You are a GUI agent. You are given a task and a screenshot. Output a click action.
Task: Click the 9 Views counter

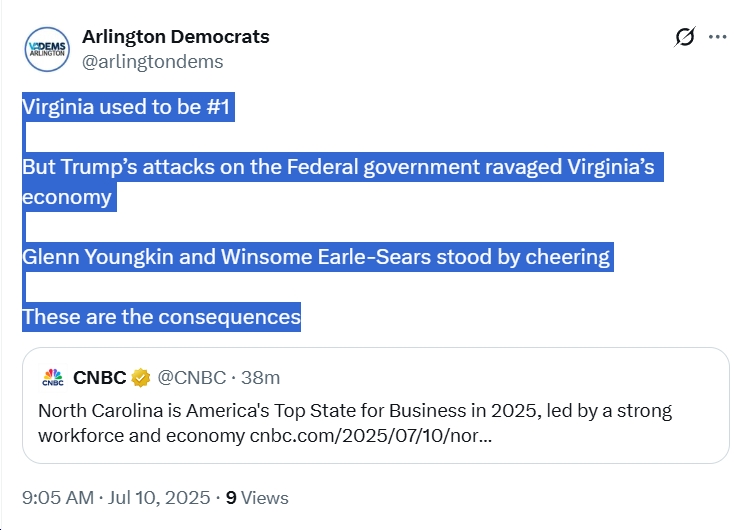[x=257, y=498]
